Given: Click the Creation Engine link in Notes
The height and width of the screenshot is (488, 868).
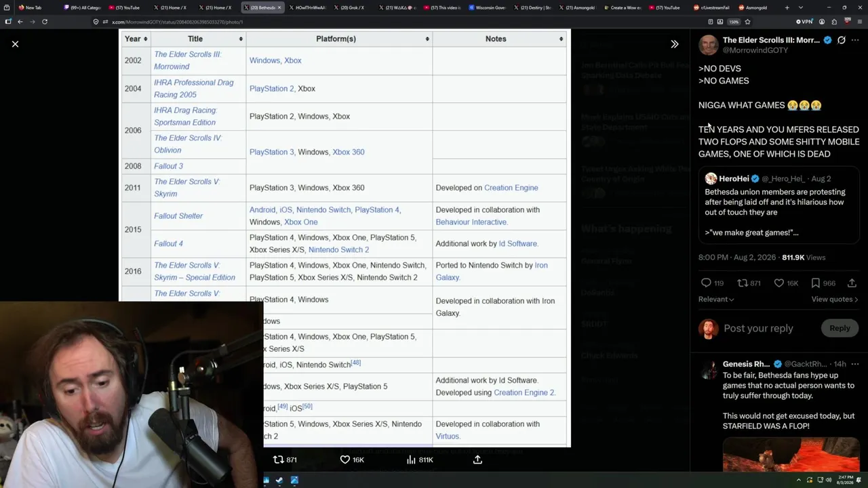Looking at the screenshot, I should [511, 188].
